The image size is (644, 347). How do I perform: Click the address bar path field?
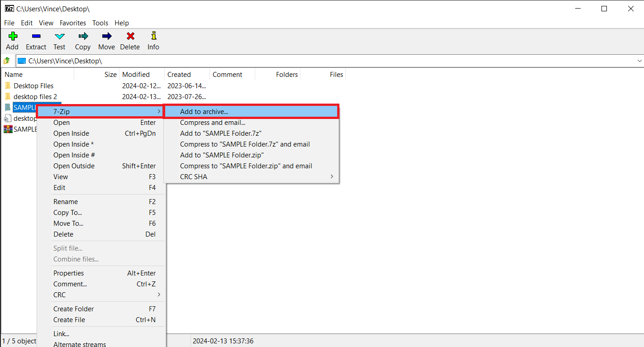329,61
